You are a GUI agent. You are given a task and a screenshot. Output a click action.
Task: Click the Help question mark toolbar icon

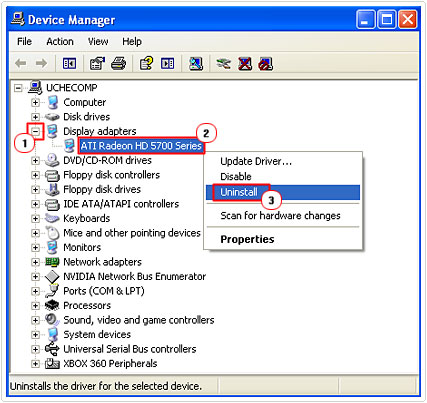pyautogui.click(x=146, y=63)
